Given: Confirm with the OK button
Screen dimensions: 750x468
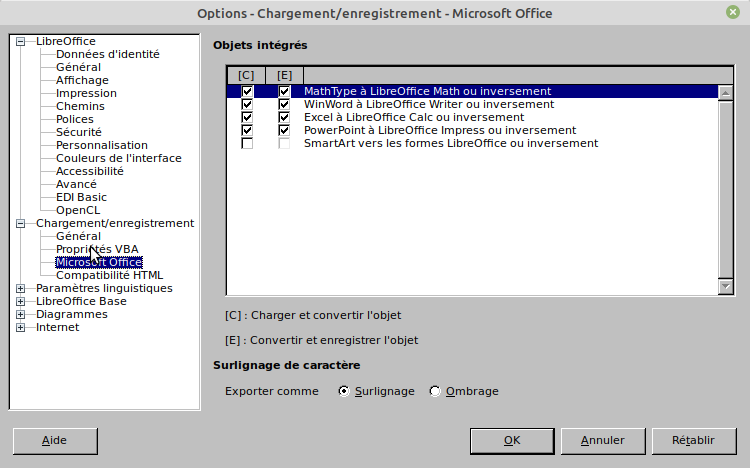Looking at the screenshot, I should pyautogui.click(x=512, y=441).
